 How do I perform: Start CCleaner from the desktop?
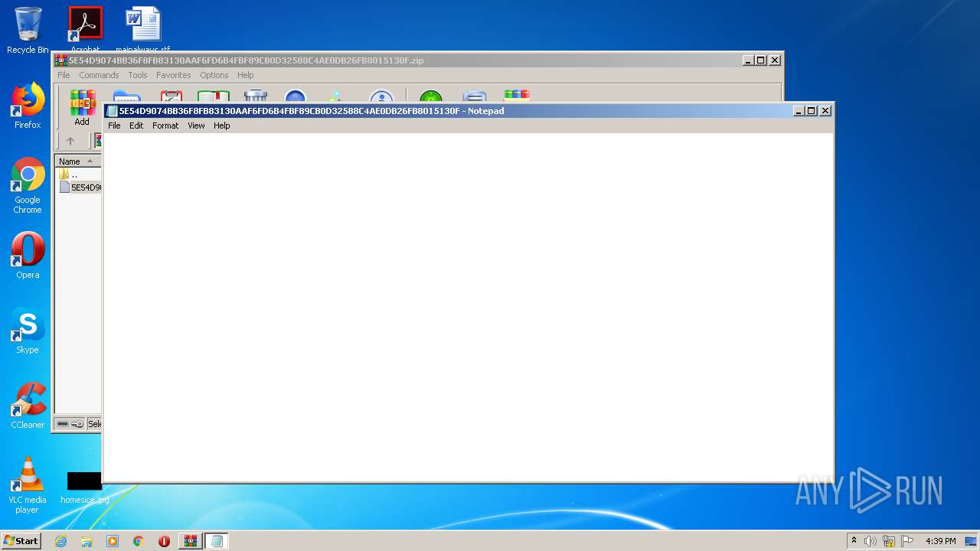[x=28, y=406]
